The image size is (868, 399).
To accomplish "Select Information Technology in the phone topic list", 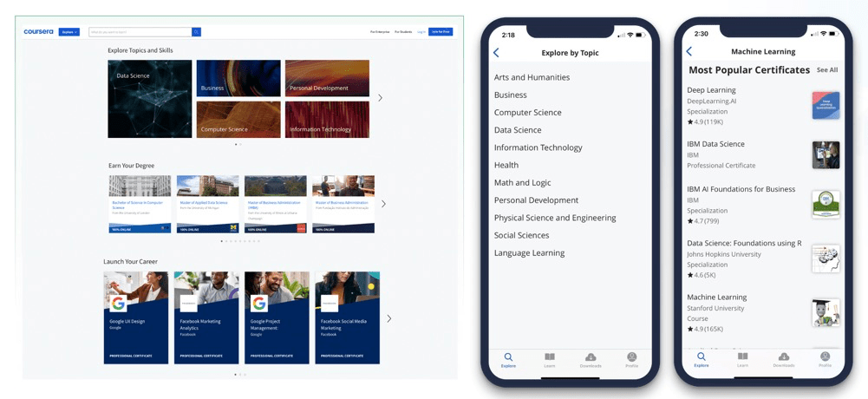I will point(538,147).
